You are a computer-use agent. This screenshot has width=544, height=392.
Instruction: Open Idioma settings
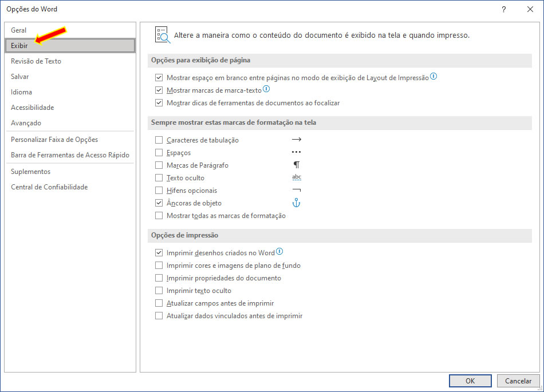[x=70, y=92]
